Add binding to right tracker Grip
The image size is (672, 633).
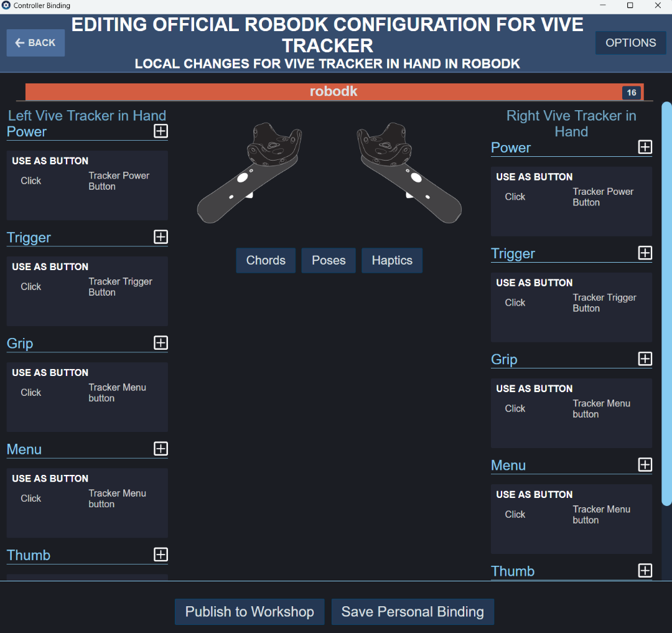pyautogui.click(x=645, y=359)
